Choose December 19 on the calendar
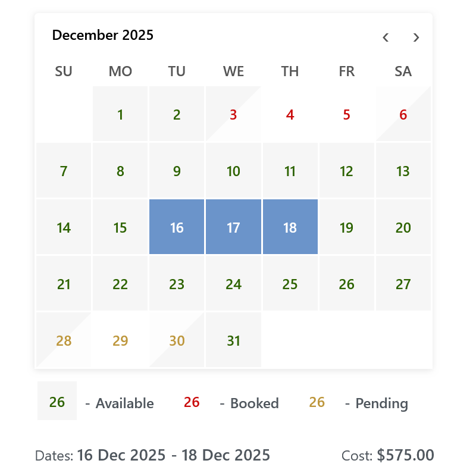 (x=347, y=227)
